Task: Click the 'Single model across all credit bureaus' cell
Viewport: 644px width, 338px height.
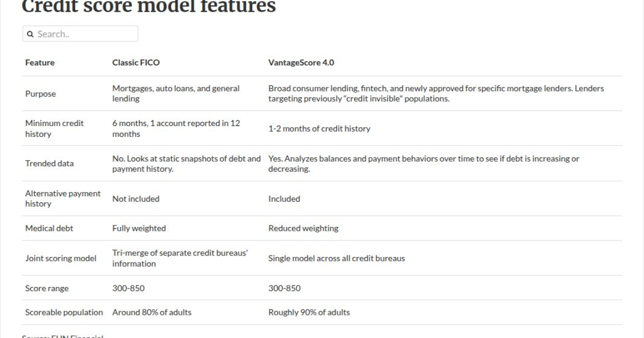Action: pyautogui.click(x=336, y=259)
